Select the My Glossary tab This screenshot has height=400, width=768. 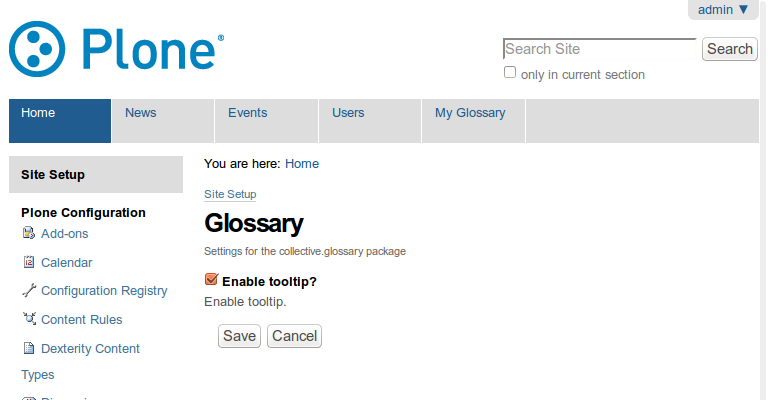(x=473, y=121)
